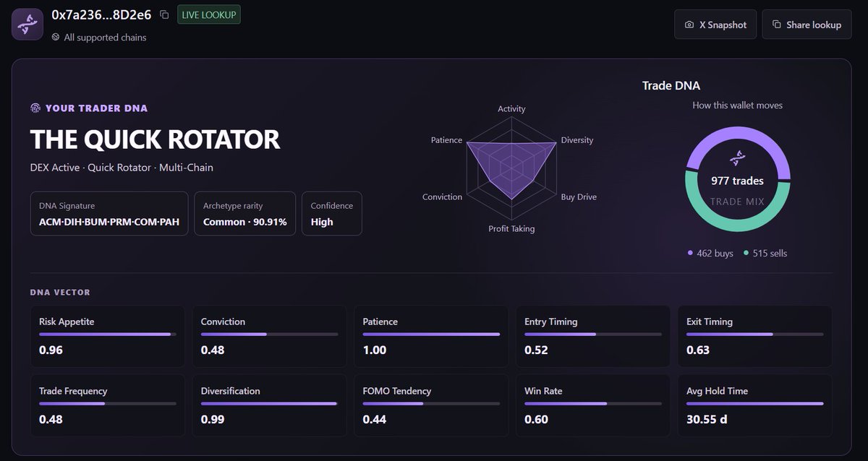Screen dimensions: 868x461
Task: Click the Buy Drive label on the radar chart
Action: click(x=579, y=197)
